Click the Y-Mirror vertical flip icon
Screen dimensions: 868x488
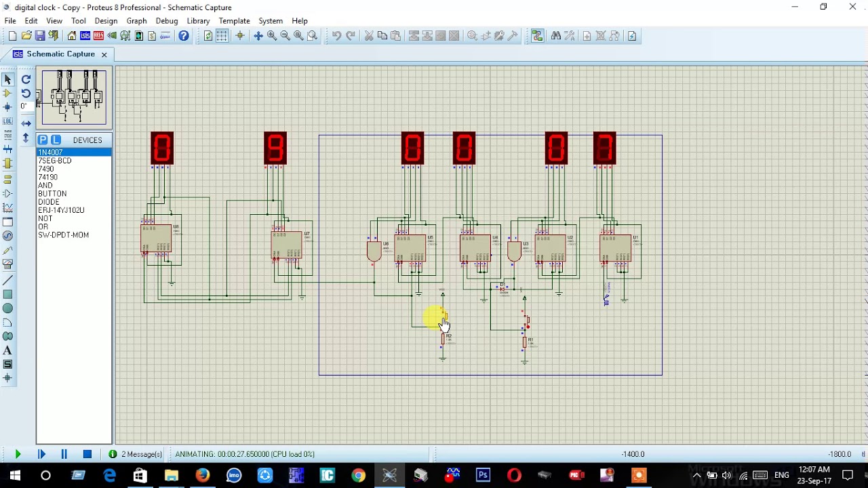pos(26,138)
